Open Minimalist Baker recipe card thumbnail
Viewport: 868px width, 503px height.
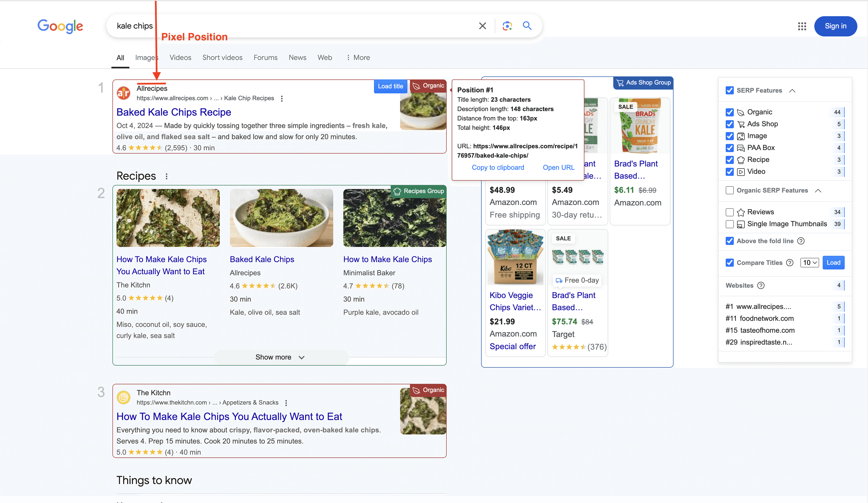tap(395, 218)
